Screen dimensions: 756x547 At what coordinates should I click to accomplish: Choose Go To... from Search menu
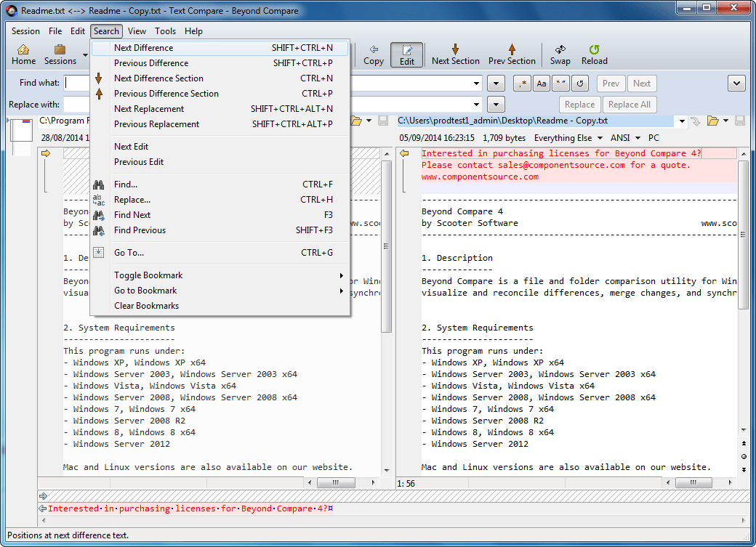(x=129, y=253)
